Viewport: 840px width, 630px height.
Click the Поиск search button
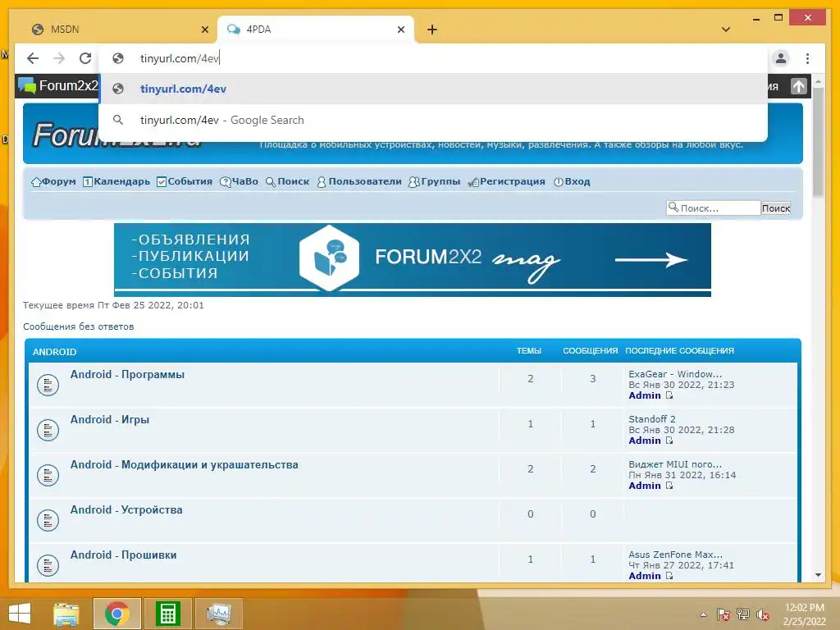(776, 208)
